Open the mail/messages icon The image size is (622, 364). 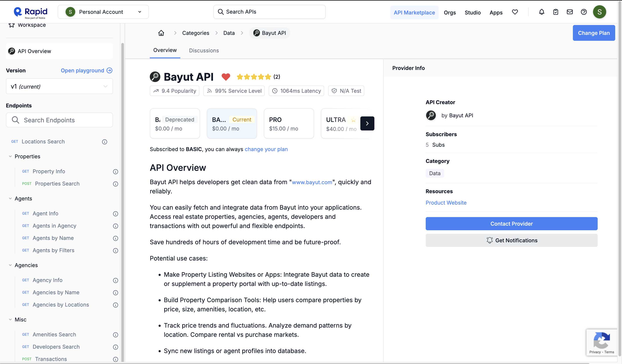[x=570, y=12]
